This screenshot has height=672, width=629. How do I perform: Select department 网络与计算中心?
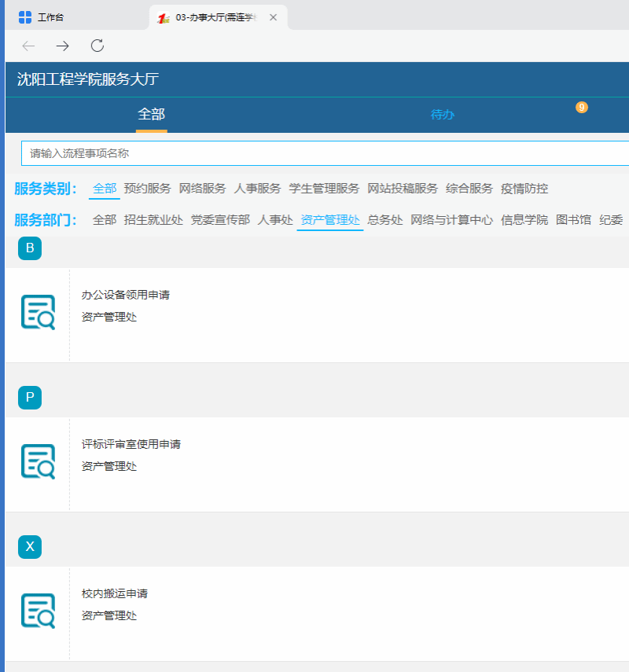452,220
